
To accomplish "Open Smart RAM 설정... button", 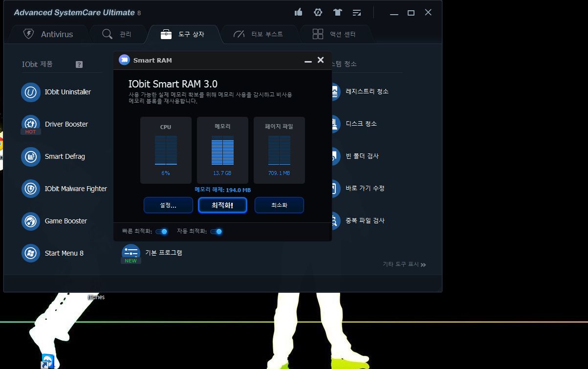I will [x=168, y=205].
